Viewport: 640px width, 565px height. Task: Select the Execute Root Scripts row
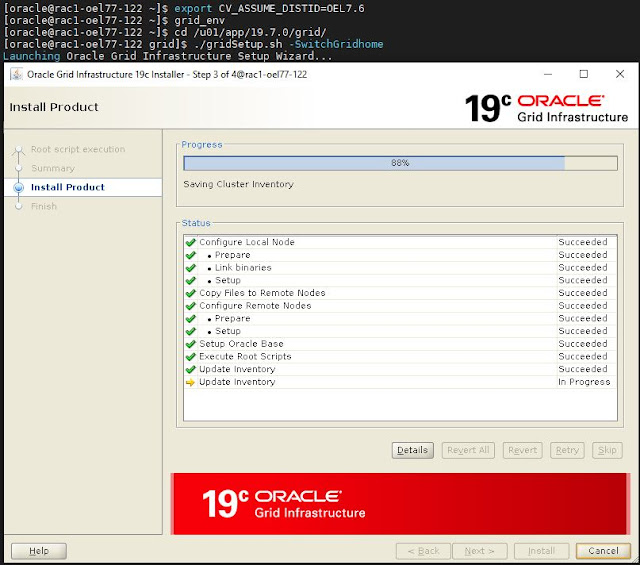point(400,356)
